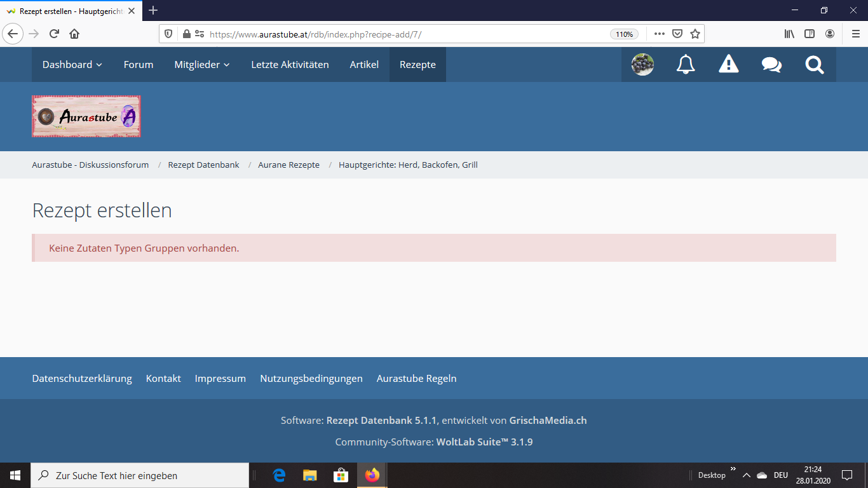The image size is (868, 488).
Task: Click the Aurastube logo banner
Action: coord(86,116)
